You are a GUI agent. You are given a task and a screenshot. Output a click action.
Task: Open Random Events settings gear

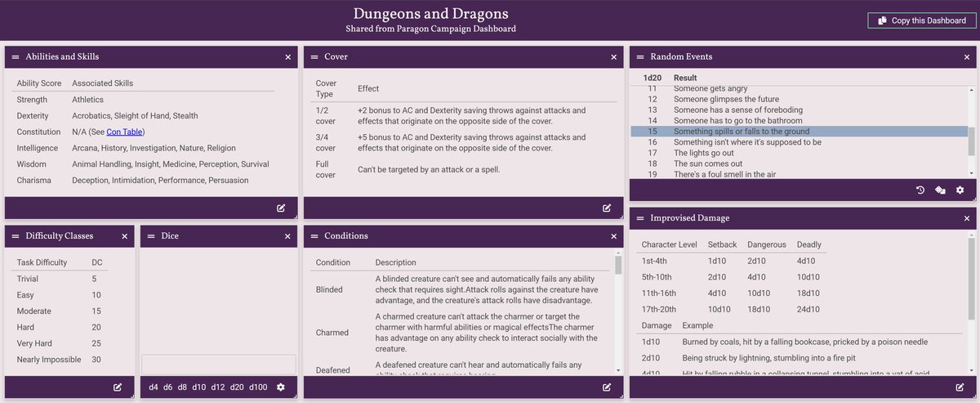pyautogui.click(x=960, y=190)
